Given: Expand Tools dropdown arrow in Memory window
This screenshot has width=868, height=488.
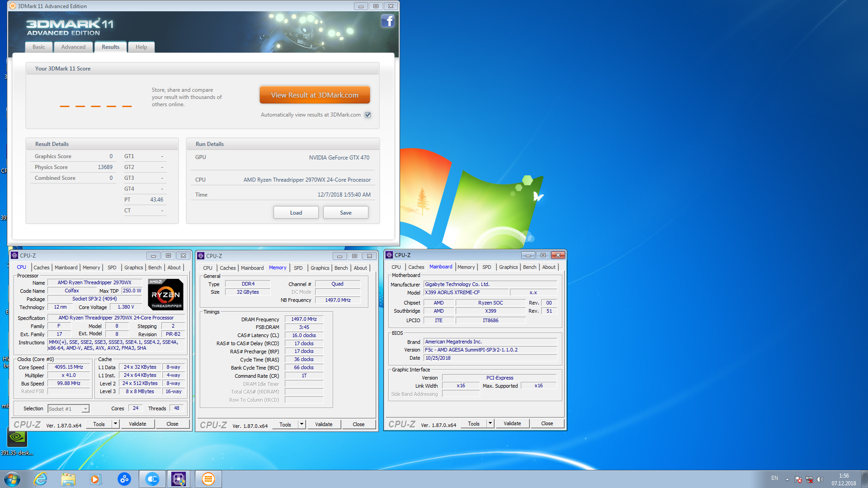Looking at the screenshot, I should tap(302, 424).
